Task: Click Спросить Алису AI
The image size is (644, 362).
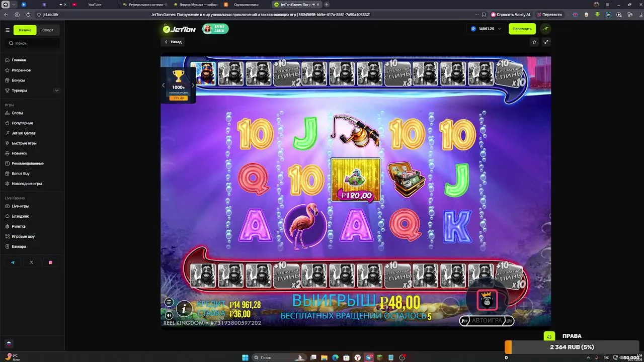Action: pos(511,15)
